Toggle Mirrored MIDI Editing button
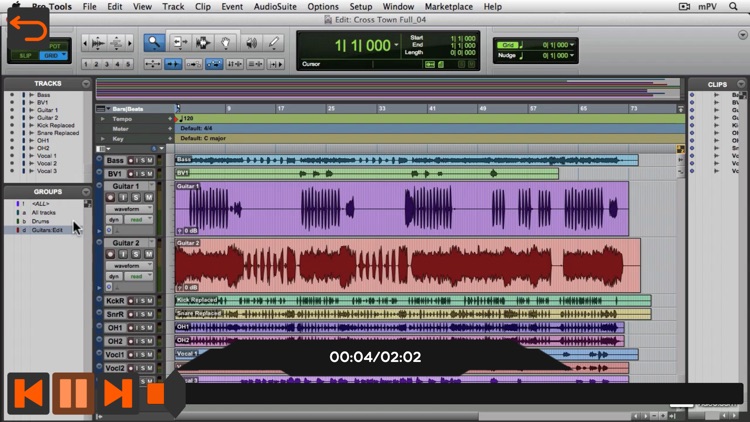This screenshot has width=750, height=422. pos(194,64)
